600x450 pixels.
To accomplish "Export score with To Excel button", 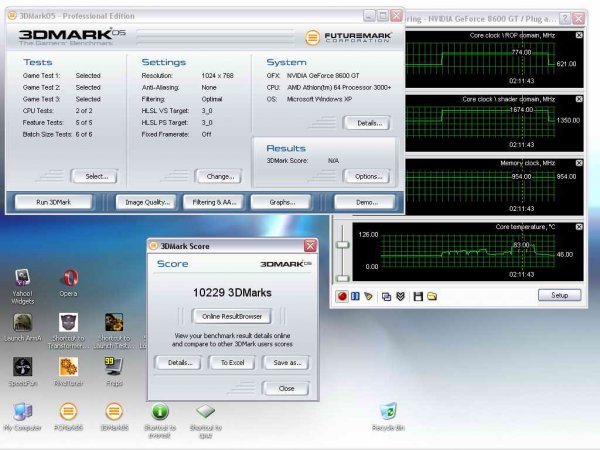I will (x=232, y=362).
